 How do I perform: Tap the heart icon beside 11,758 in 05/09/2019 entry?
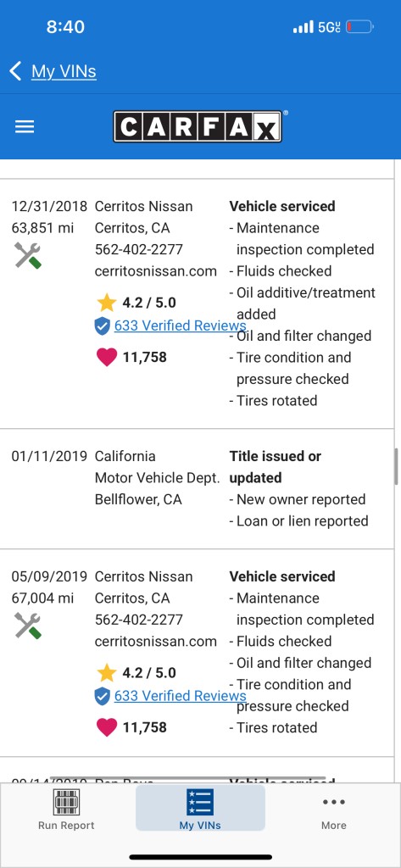[x=107, y=727]
